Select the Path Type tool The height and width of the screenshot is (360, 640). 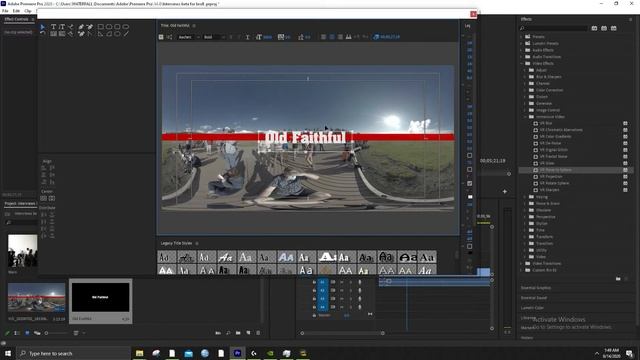coord(71,27)
